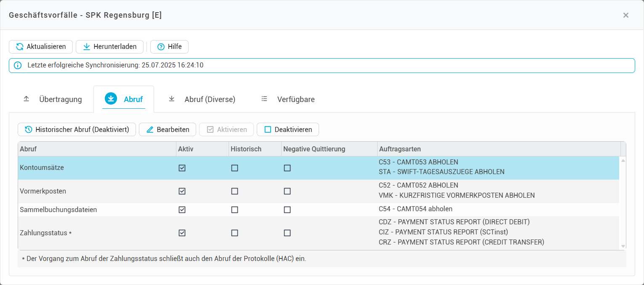
Task: Close the Geschäftsvorfälle dialog
Action: (625, 15)
